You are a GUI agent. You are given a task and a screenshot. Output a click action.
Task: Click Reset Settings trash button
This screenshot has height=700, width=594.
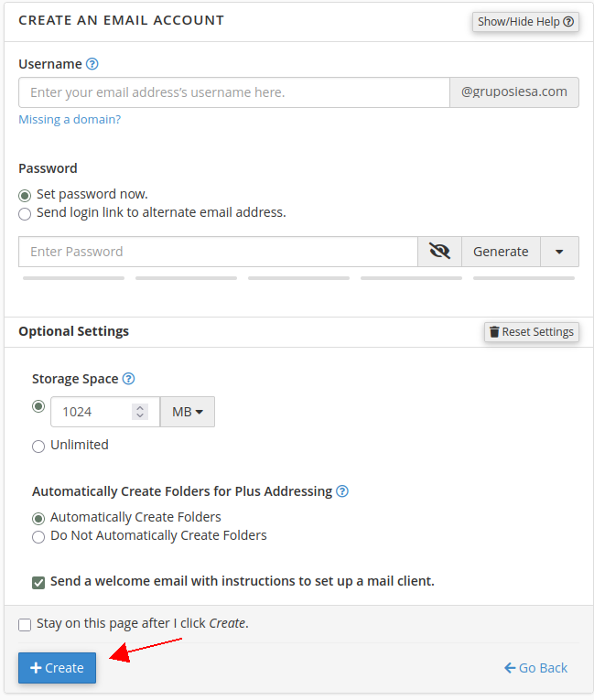(532, 331)
